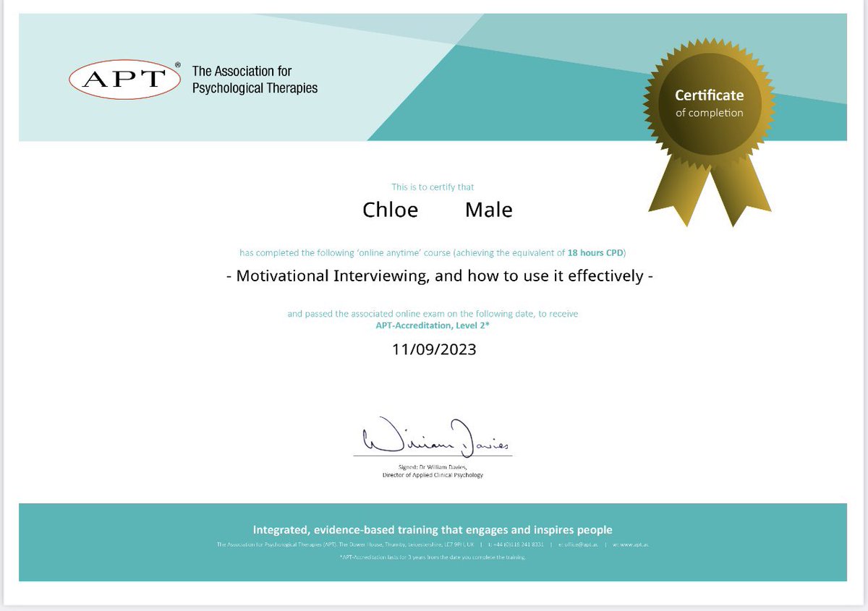
Task: Open the email address office@apt.ac
Action: tap(581, 544)
